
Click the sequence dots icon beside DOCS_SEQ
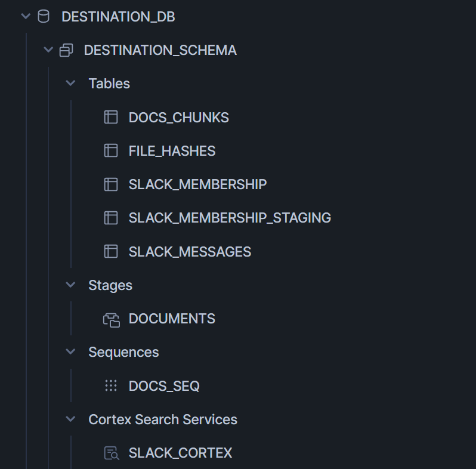coord(111,386)
